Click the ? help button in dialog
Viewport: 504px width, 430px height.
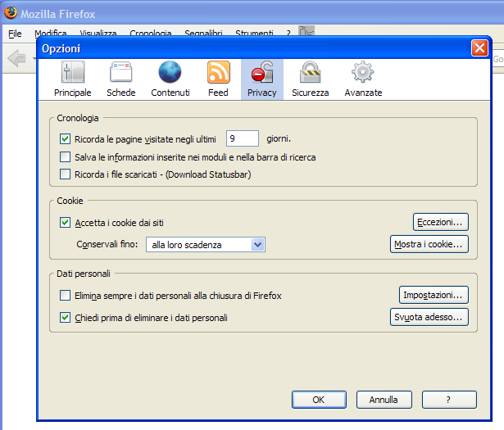pyautogui.click(x=449, y=400)
